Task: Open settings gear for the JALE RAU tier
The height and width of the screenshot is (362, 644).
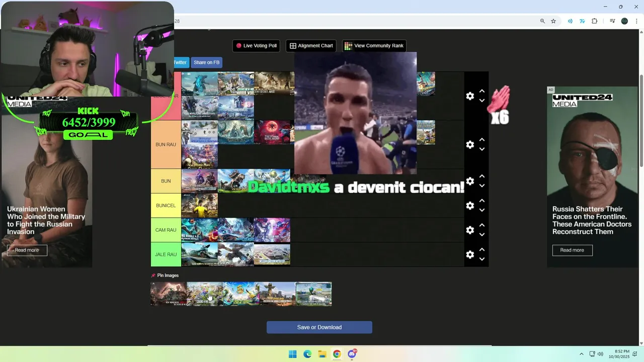Action: click(470, 254)
